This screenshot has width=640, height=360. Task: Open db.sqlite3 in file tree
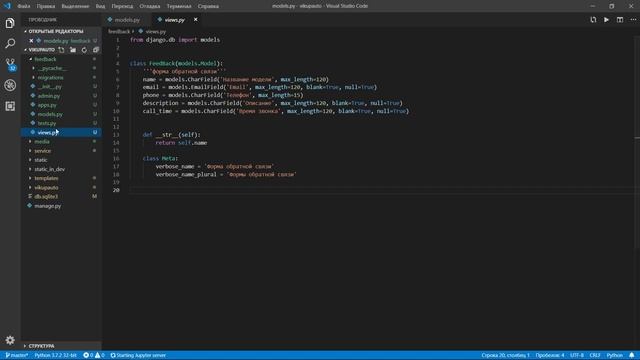tap(46, 196)
